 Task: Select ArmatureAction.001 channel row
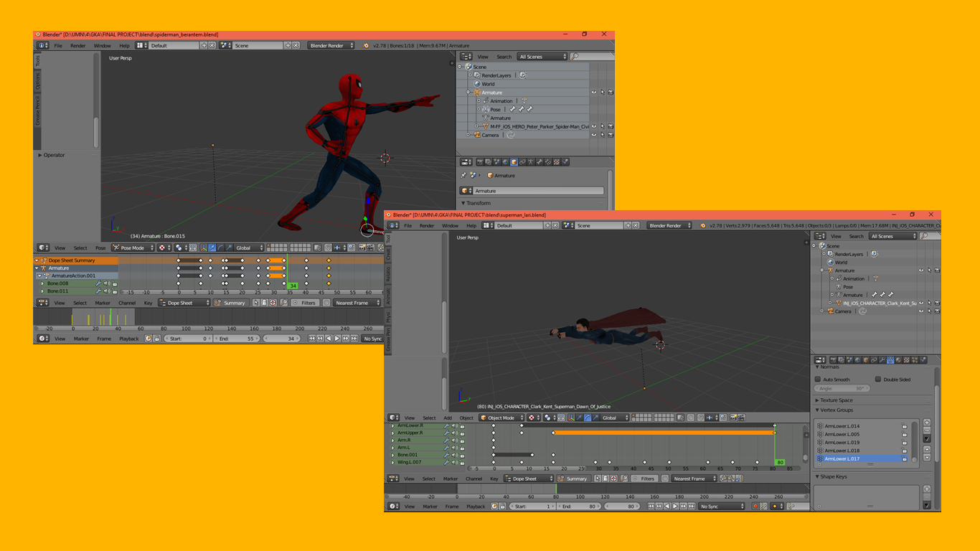coord(77,275)
